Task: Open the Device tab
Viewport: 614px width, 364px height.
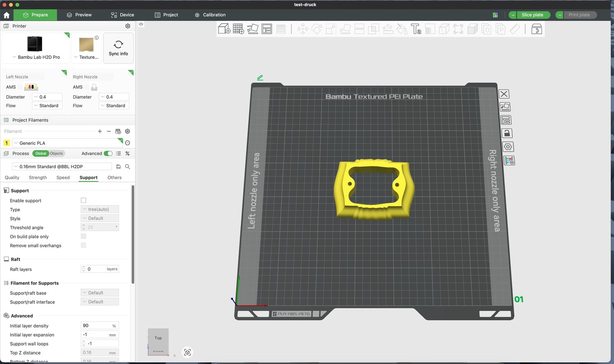Action: [x=122, y=15]
